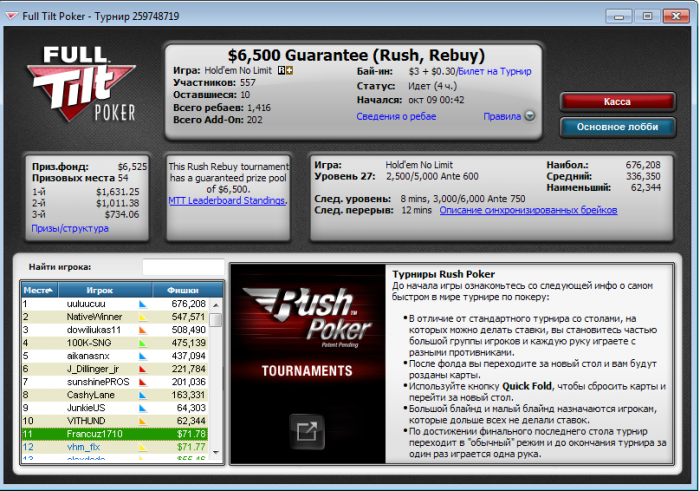Open the Rush Poker popup arrow icon
Image resolution: width=700 pixels, height=491 pixels.
[x=307, y=431]
